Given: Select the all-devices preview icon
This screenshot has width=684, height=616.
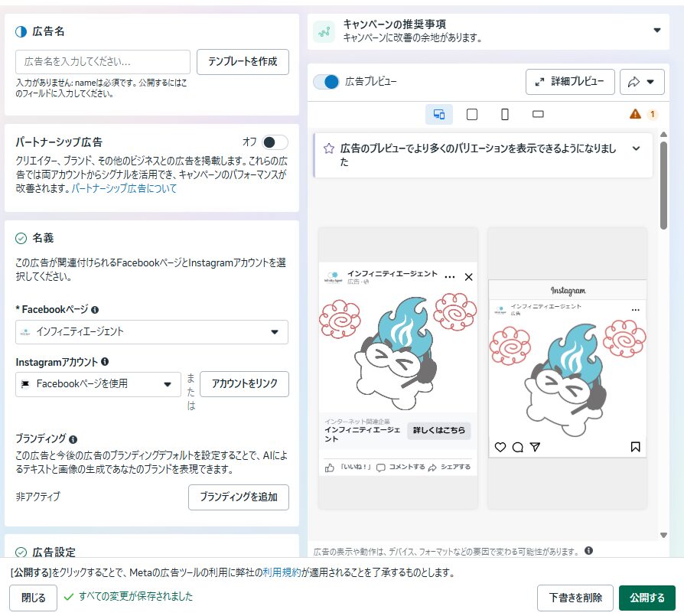Looking at the screenshot, I should 439,115.
